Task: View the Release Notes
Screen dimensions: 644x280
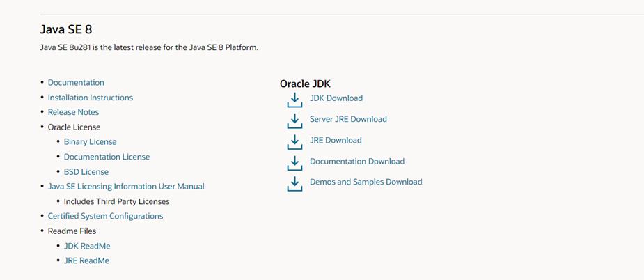Action: coord(73,112)
